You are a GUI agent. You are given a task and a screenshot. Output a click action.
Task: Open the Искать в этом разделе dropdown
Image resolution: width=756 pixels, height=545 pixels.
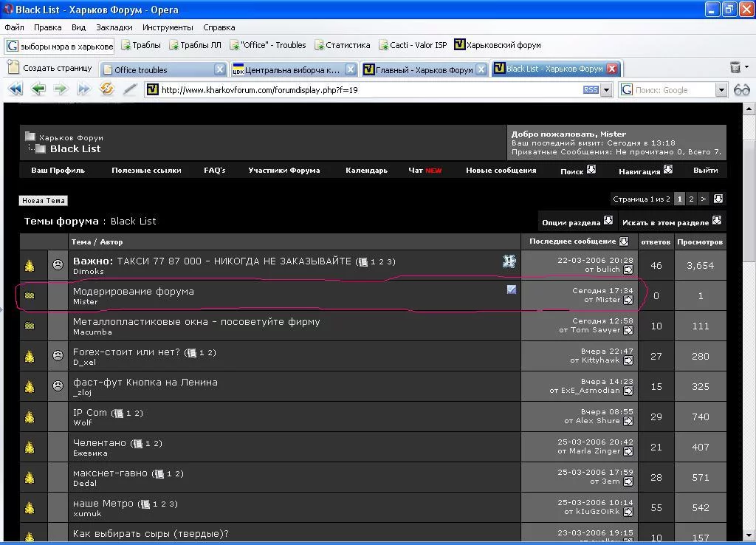point(717,221)
